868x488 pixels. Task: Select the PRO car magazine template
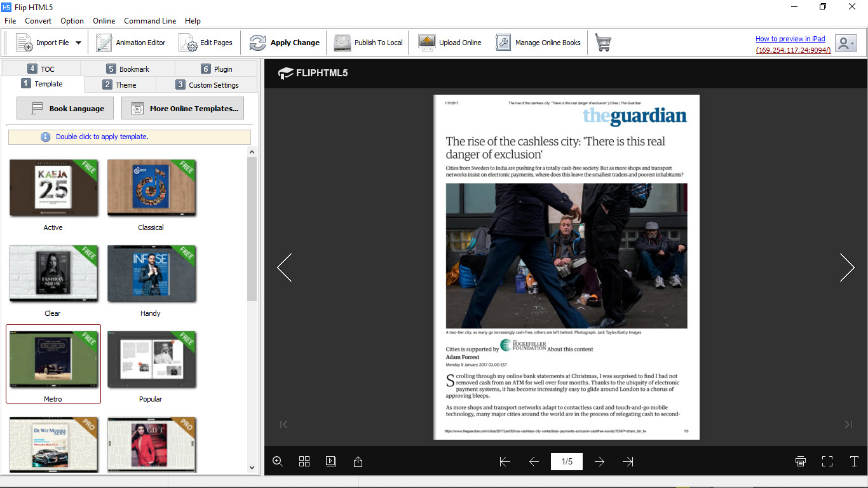pyautogui.click(x=53, y=444)
